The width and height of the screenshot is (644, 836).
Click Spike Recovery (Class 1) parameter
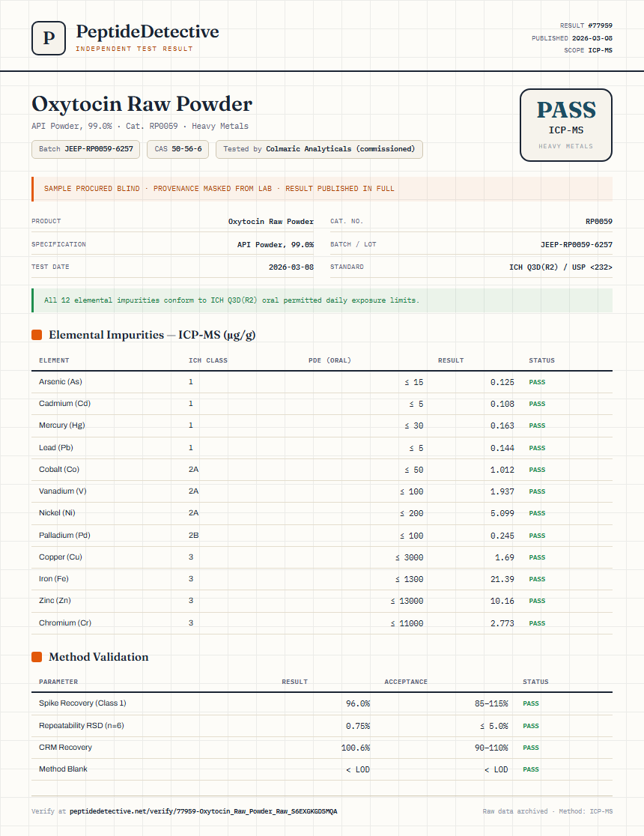[82, 703]
